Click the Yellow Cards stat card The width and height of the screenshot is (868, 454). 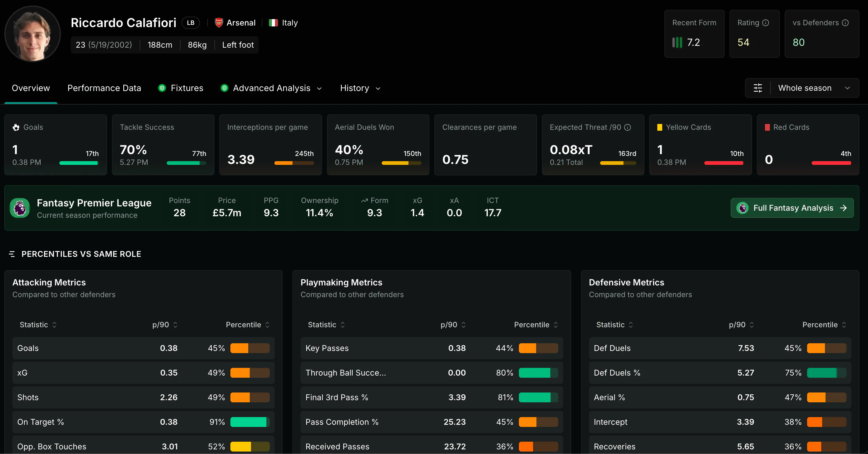701,145
